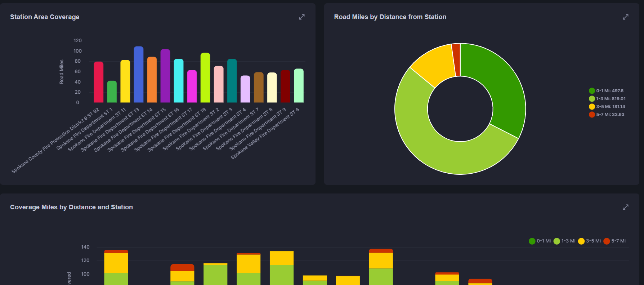Image resolution: width=644 pixels, height=285 pixels.
Task: Select the small green ST 1 bar
Action: [112, 92]
